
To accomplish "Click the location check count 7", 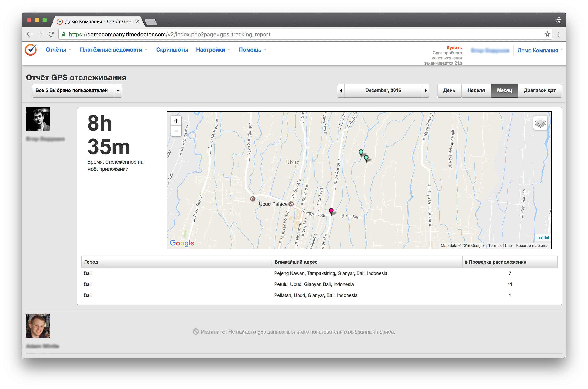I will point(510,273).
